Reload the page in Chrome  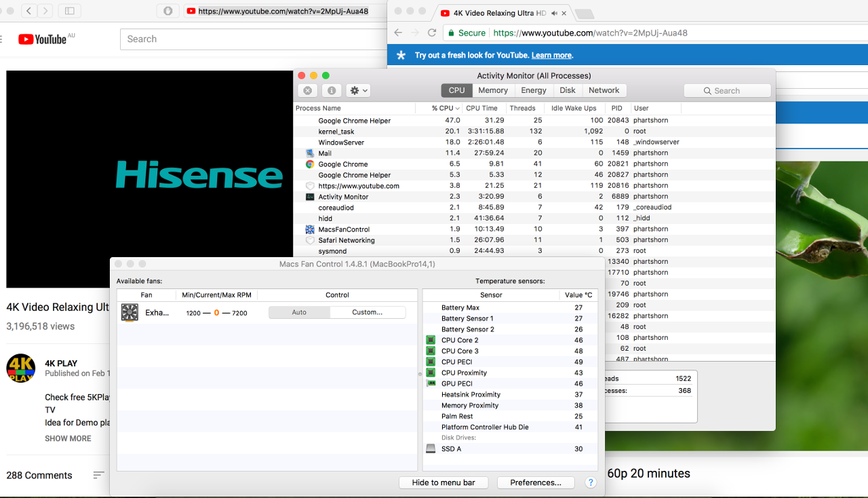pyautogui.click(x=432, y=33)
